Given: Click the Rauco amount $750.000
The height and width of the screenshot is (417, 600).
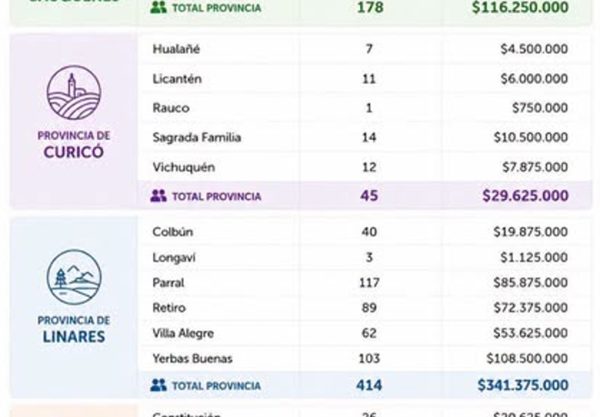Looking at the screenshot, I should (540, 108).
